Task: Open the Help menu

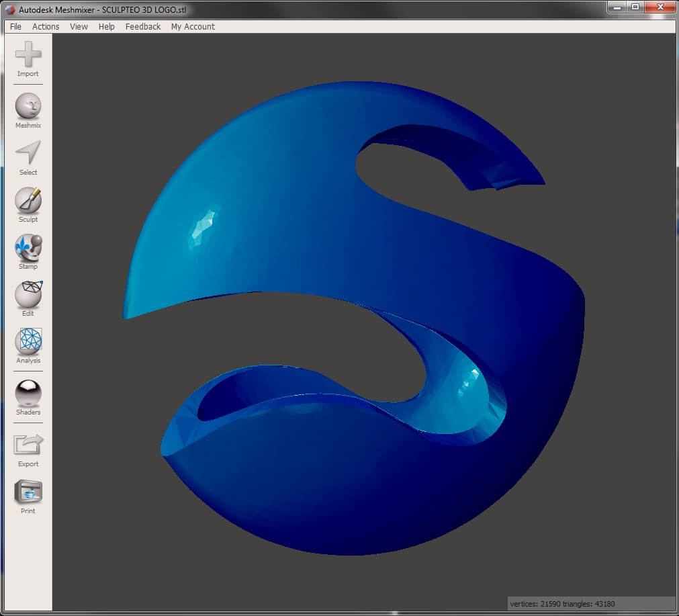Action: [106, 26]
